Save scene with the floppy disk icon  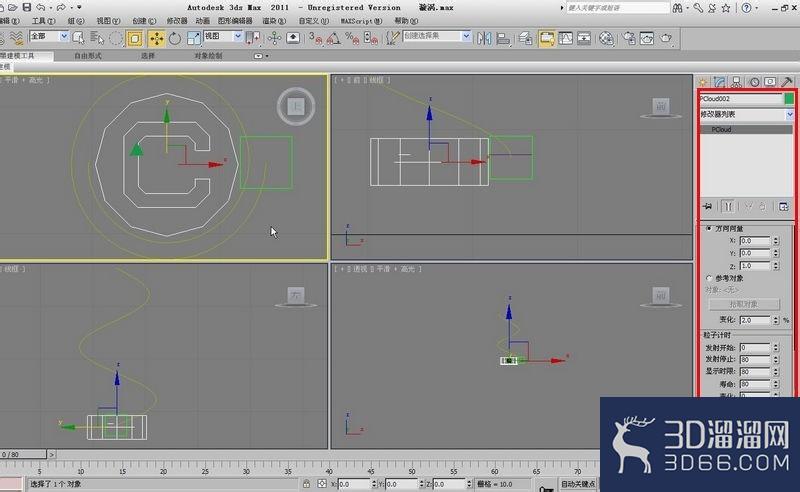(x=27, y=7)
